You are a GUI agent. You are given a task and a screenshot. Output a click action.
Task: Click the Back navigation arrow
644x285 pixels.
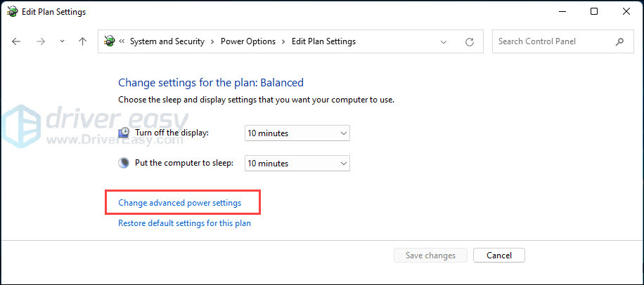coord(17,41)
